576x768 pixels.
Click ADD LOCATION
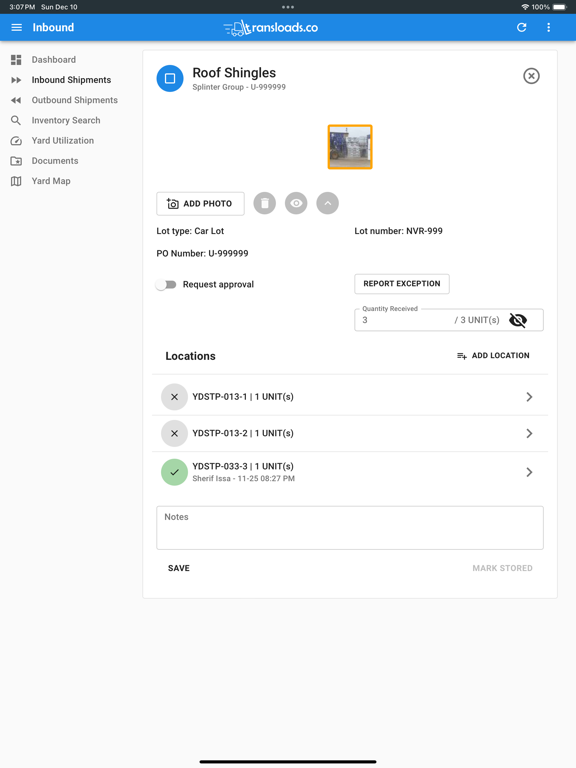[493, 356]
